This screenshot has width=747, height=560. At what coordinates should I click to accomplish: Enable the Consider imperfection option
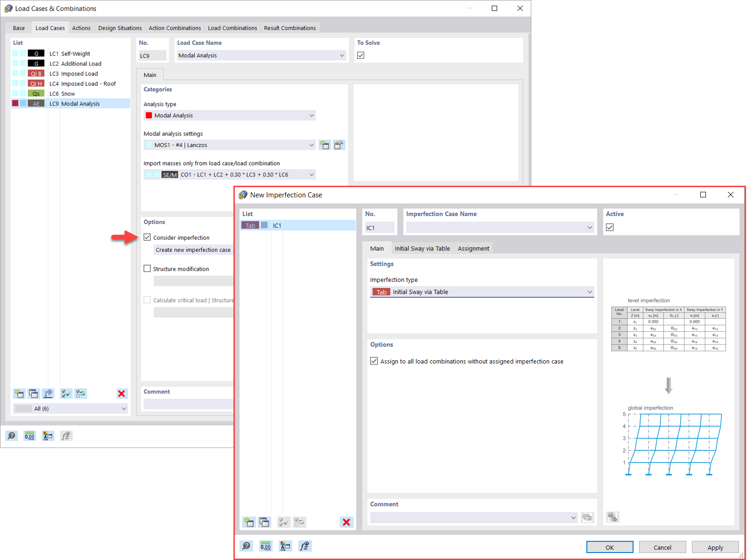pyautogui.click(x=148, y=238)
